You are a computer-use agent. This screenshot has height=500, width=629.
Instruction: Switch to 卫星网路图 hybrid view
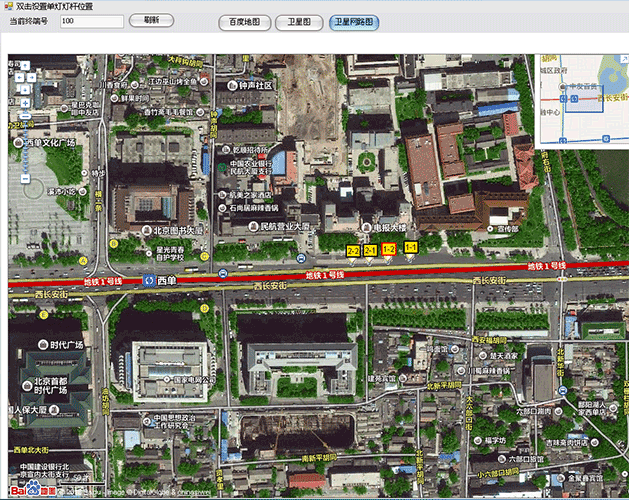coord(353,21)
